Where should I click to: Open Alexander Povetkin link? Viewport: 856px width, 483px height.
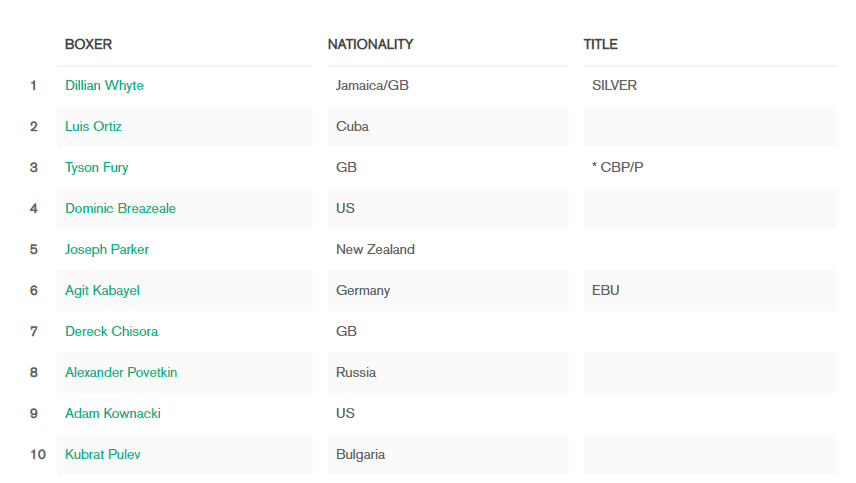pyautogui.click(x=121, y=372)
